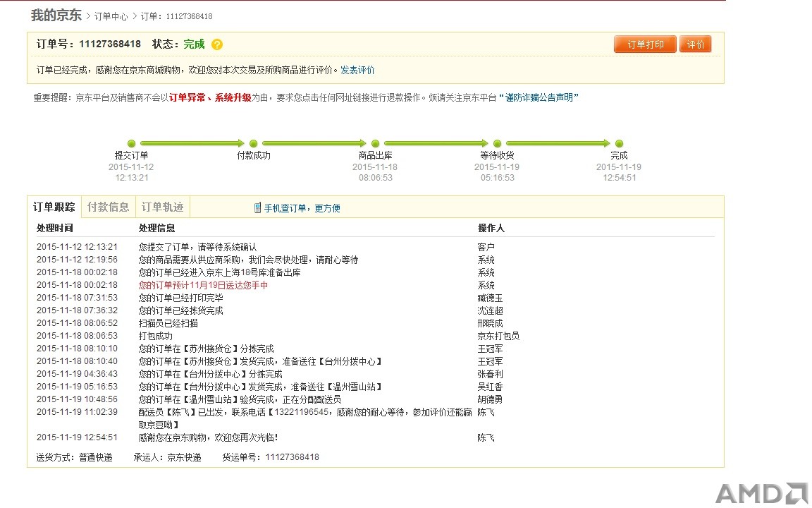Click 送货方式:普通快递 text
Image resolution: width=812 pixels, height=508 pixels.
point(75,457)
